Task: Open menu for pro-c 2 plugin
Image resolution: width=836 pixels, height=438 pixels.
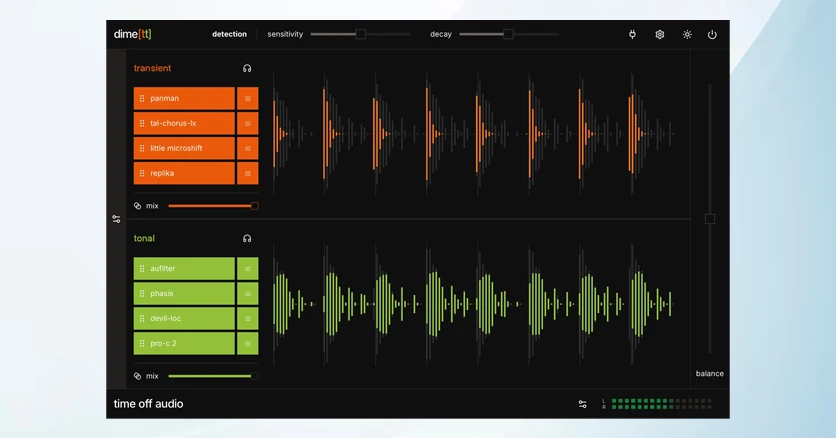Action: 247,344
